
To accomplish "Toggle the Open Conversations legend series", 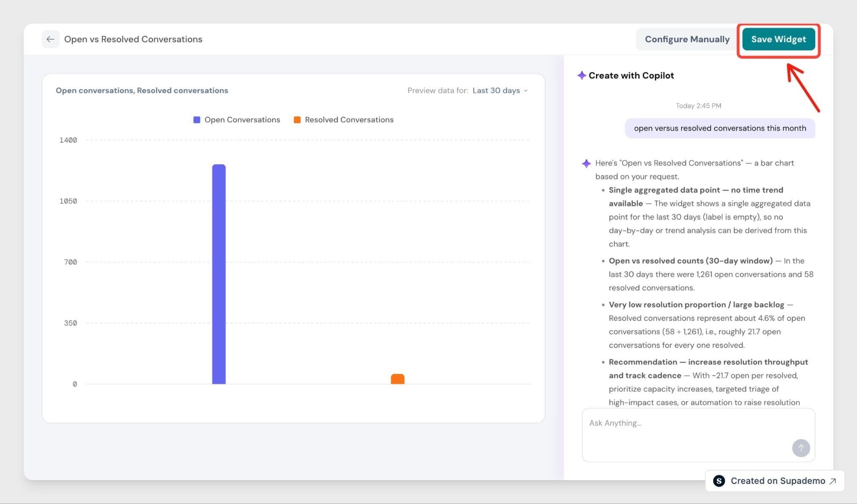I will (x=237, y=120).
